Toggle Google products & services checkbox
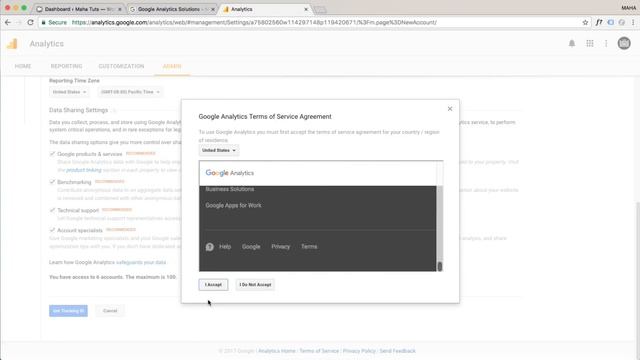Screen dimensions: 640x360 click(52, 154)
